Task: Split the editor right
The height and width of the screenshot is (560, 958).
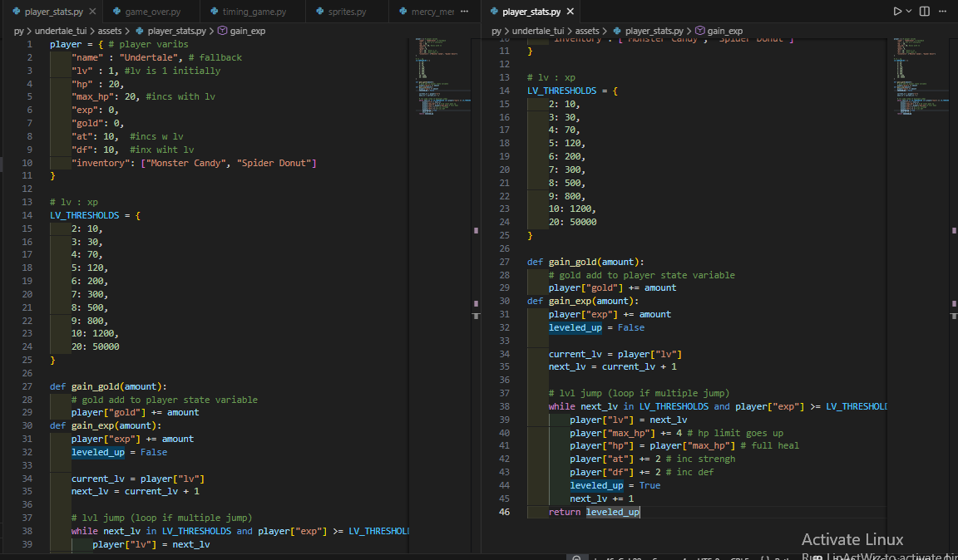Action: click(x=925, y=12)
